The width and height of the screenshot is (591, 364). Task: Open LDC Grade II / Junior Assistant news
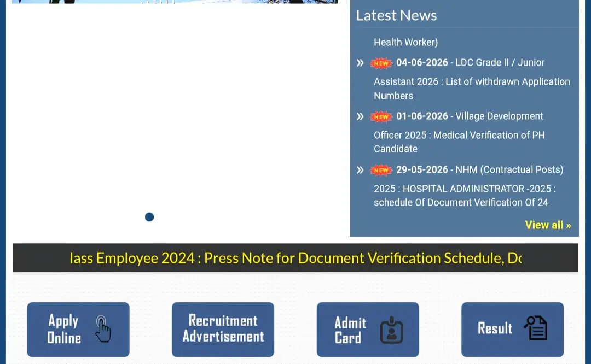pos(471,79)
